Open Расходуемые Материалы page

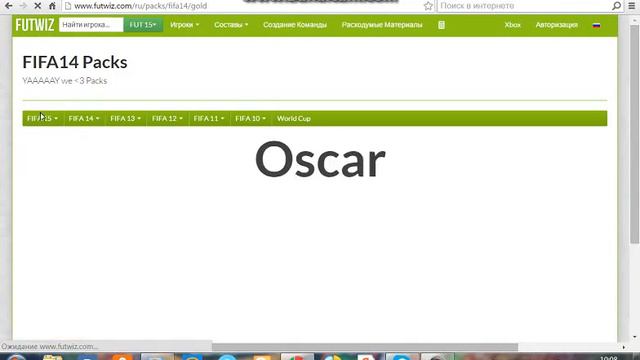(x=382, y=25)
